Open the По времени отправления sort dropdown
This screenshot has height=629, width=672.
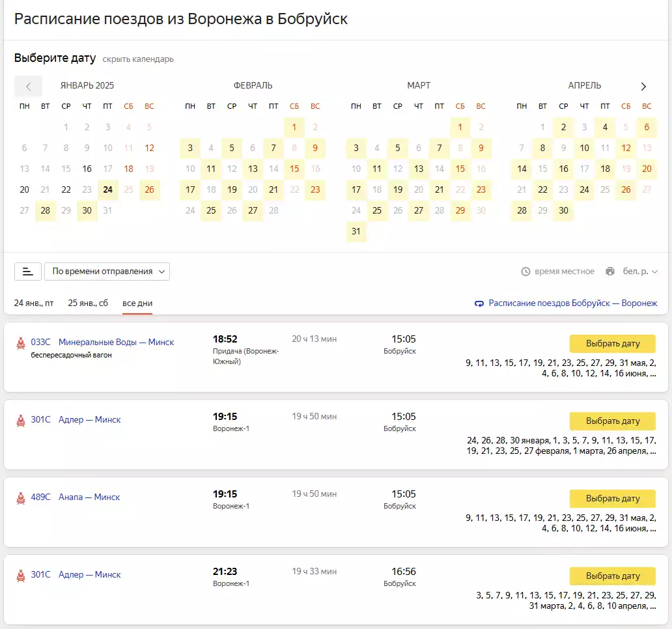[107, 272]
